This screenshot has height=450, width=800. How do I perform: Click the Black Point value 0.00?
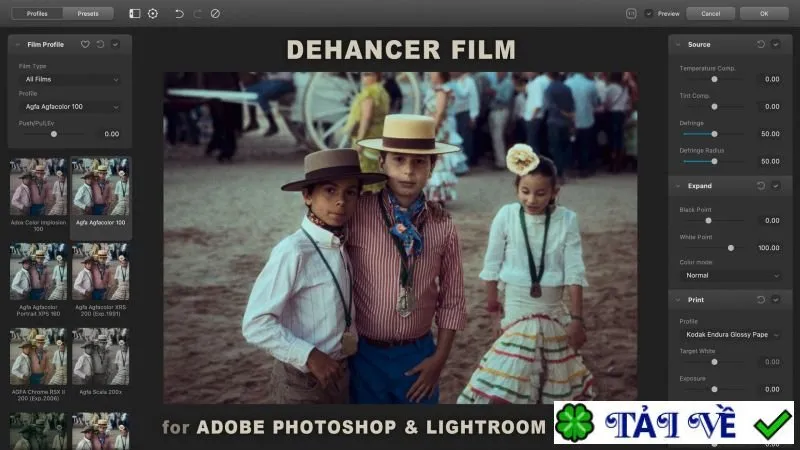pos(772,220)
